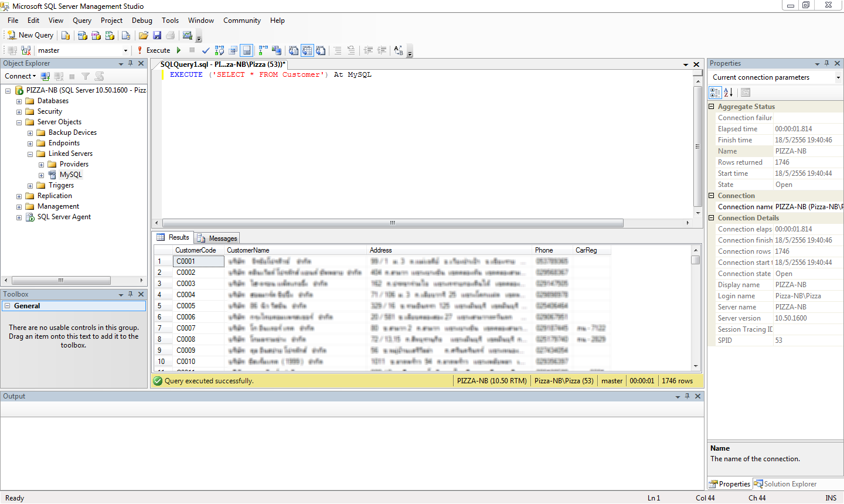Image resolution: width=844 pixels, height=504 pixels.
Task: Click the CustomerCode column header
Action: click(199, 250)
